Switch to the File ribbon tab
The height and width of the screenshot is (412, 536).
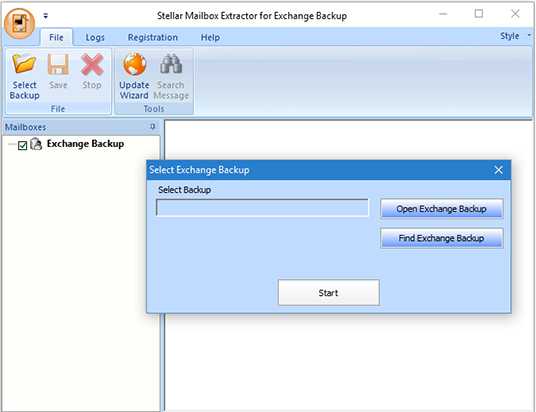(x=56, y=37)
